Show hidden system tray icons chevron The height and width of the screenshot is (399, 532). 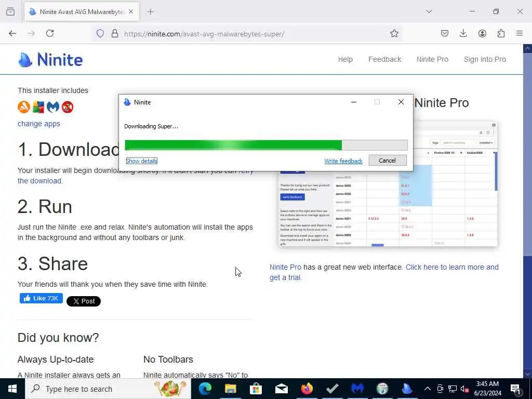point(428,389)
